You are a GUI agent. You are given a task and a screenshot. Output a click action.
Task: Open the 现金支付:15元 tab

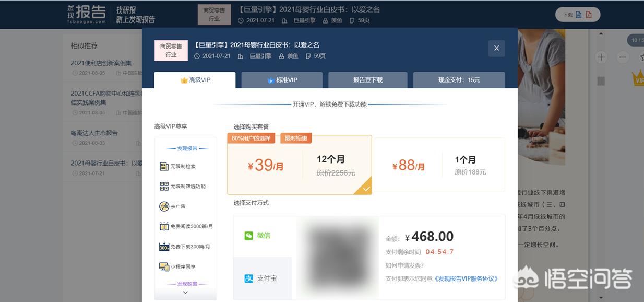click(459, 80)
